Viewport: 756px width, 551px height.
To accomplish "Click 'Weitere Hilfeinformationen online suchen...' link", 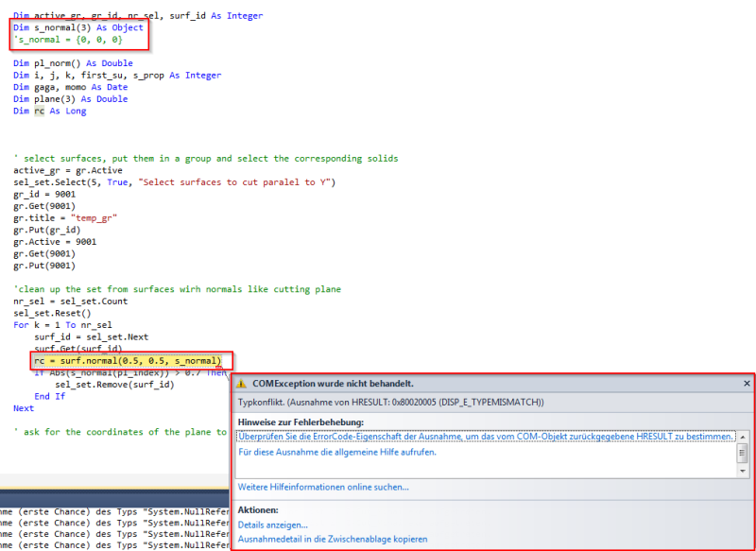I will click(x=323, y=487).
